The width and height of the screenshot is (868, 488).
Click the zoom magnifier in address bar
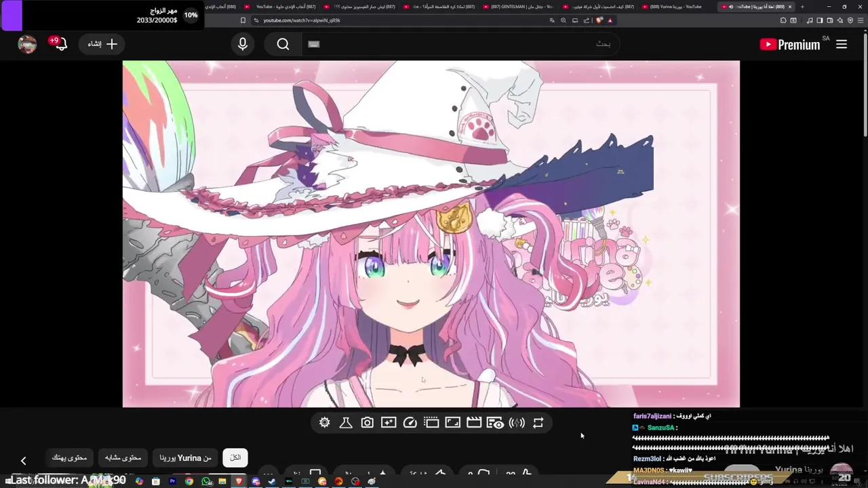click(x=564, y=20)
